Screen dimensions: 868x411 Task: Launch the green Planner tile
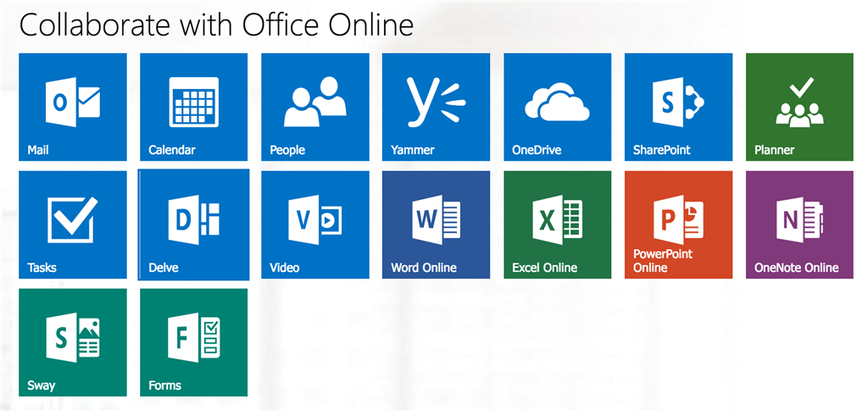tap(800, 107)
